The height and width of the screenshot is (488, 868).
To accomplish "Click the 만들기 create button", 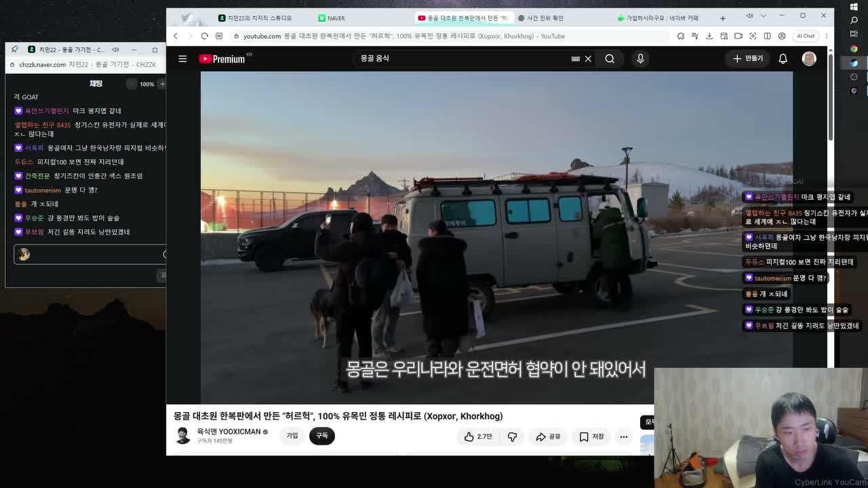I will (748, 59).
